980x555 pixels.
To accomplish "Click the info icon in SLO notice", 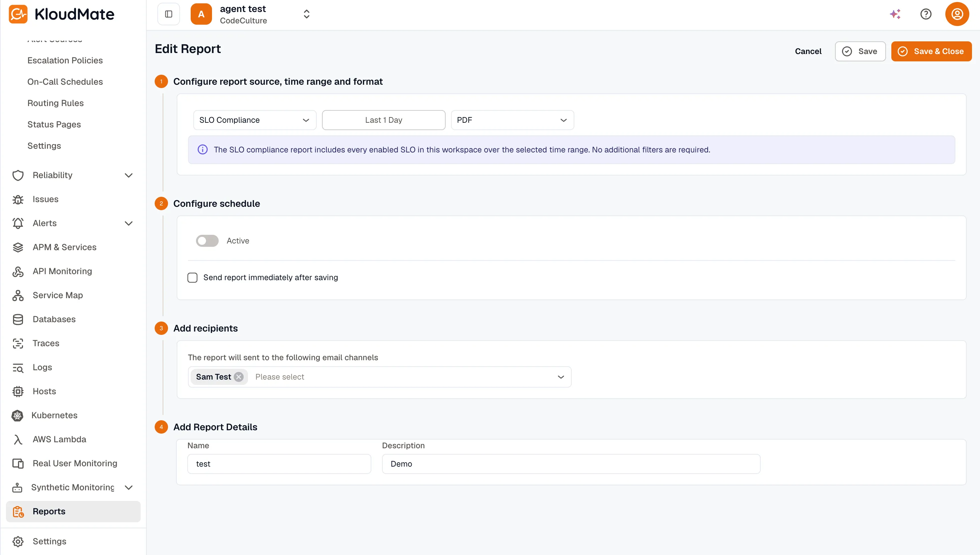I will [203, 150].
